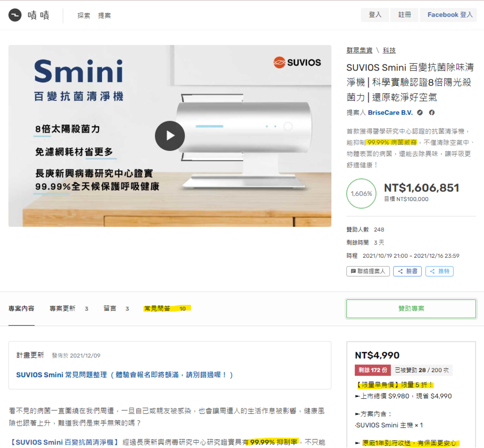Switch to the 留言 tab
This screenshot has height=448, width=484.
pos(116,308)
